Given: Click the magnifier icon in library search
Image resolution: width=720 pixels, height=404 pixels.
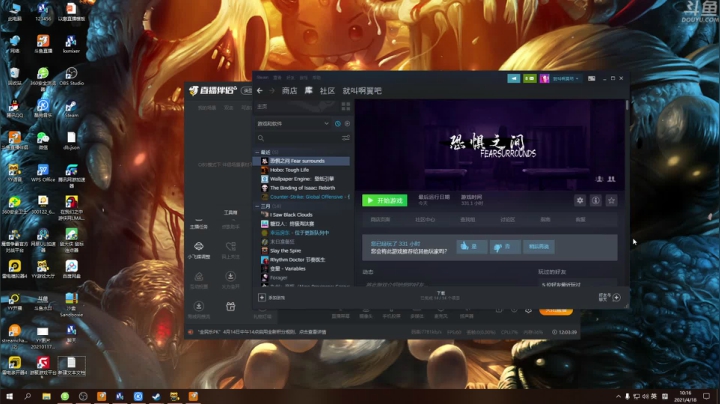Looking at the screenshot, I should [x=261, y=138].
